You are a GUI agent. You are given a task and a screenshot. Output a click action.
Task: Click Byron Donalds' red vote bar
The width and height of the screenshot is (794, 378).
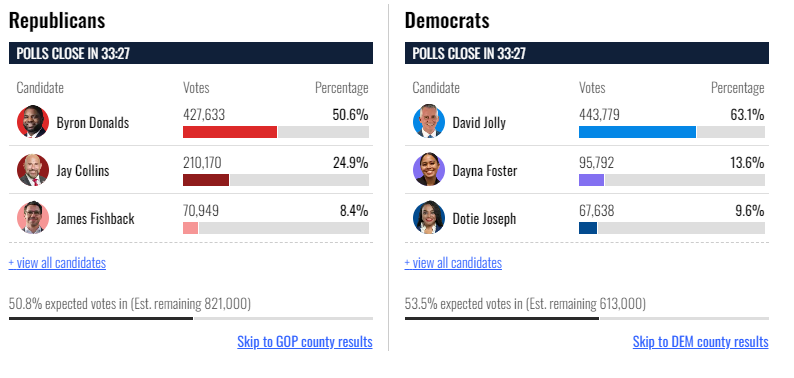230,132
